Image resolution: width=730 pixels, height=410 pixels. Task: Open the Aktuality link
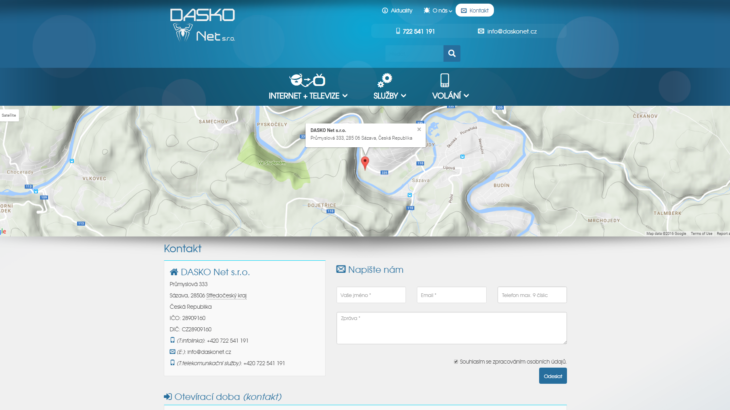pos(397,10)
